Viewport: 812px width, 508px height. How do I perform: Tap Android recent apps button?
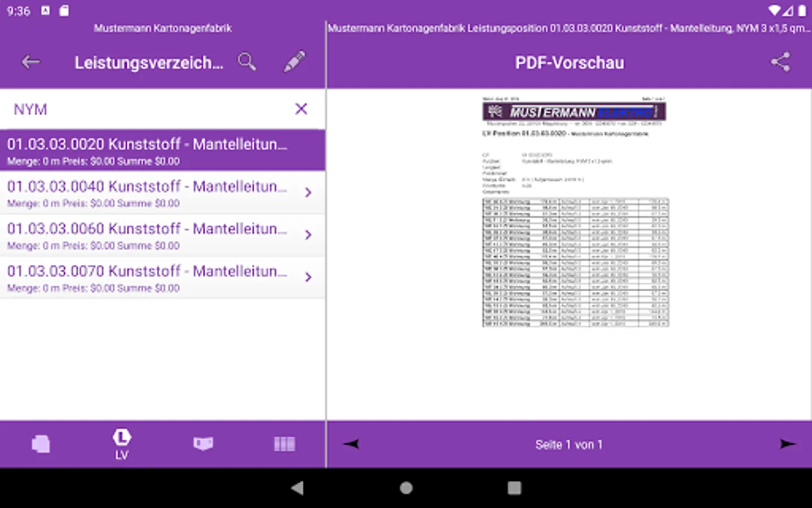514,488
